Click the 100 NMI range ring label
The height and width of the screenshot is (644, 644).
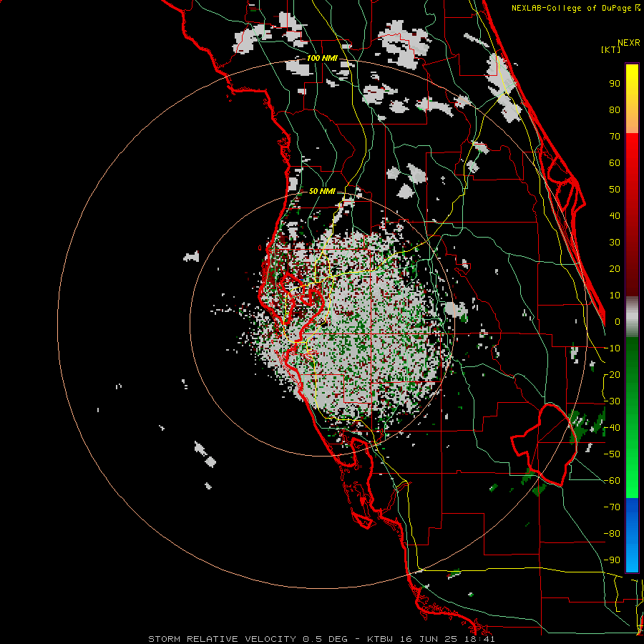[x=322, y=59]
